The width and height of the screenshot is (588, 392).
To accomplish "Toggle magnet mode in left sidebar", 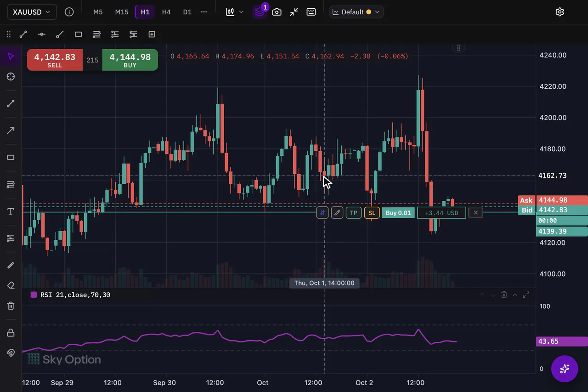I will pos(11,353).
